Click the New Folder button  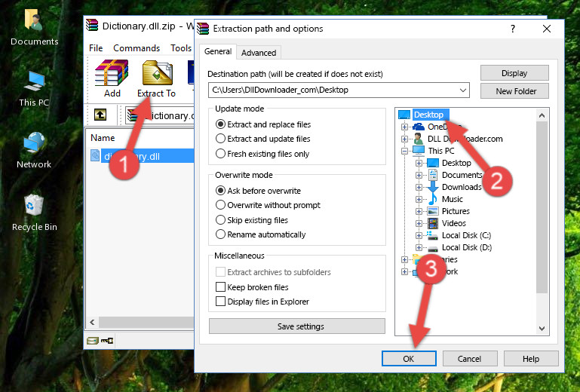tap(514, 91)
